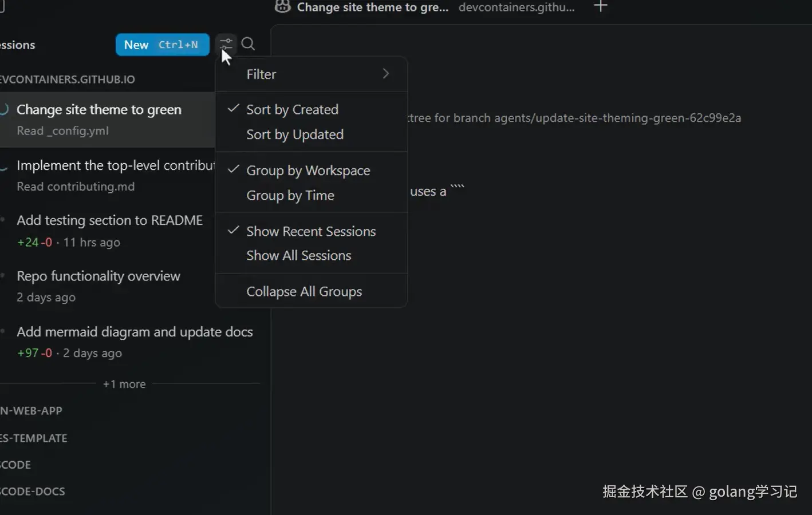Open the Filter submenu
The image size is (812, 515).
click(312, 74)
